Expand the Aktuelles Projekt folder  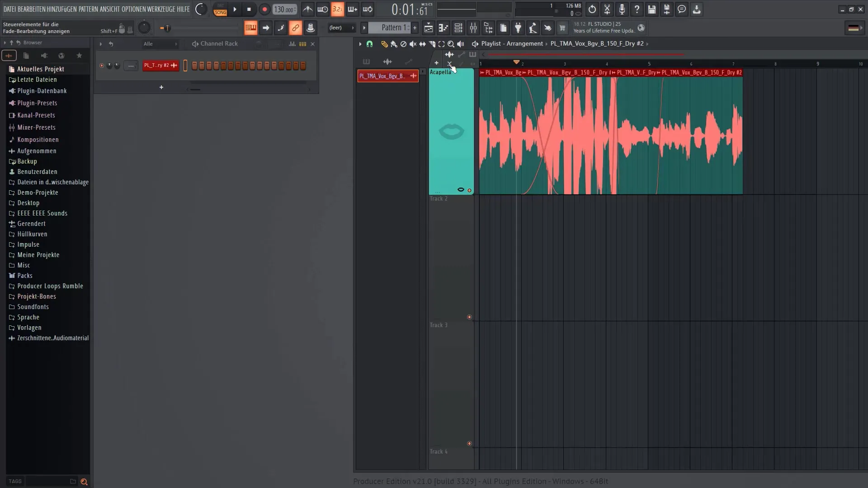pyautogui.click(x=39, y=69)
